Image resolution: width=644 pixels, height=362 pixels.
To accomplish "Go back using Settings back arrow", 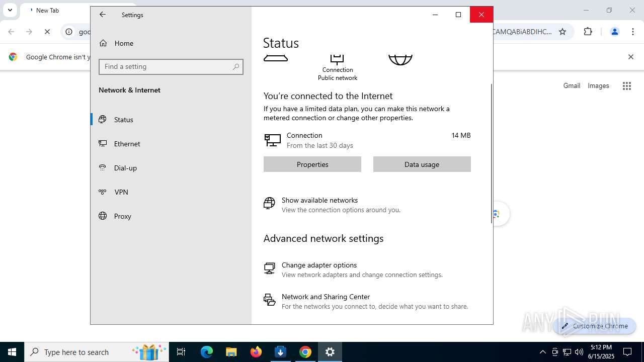I will click(x=103, y=15).
